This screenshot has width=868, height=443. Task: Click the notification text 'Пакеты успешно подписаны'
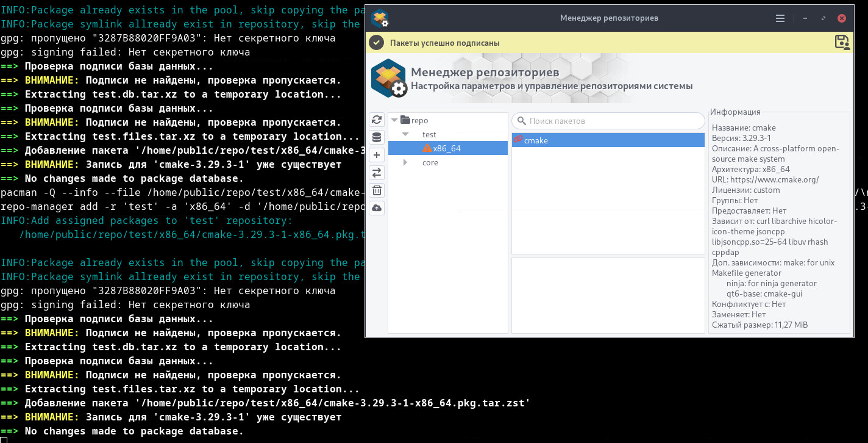pyautogui.click(x=445, y=43)
